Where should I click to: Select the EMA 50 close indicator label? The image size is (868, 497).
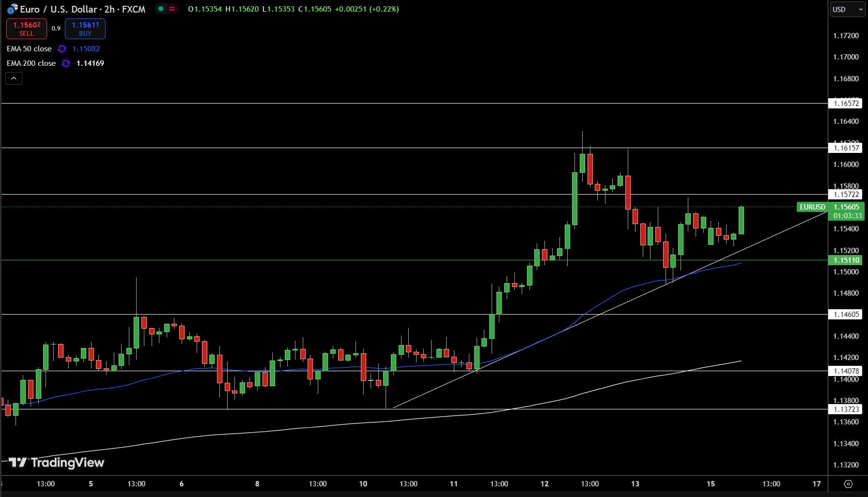[29, 49]
